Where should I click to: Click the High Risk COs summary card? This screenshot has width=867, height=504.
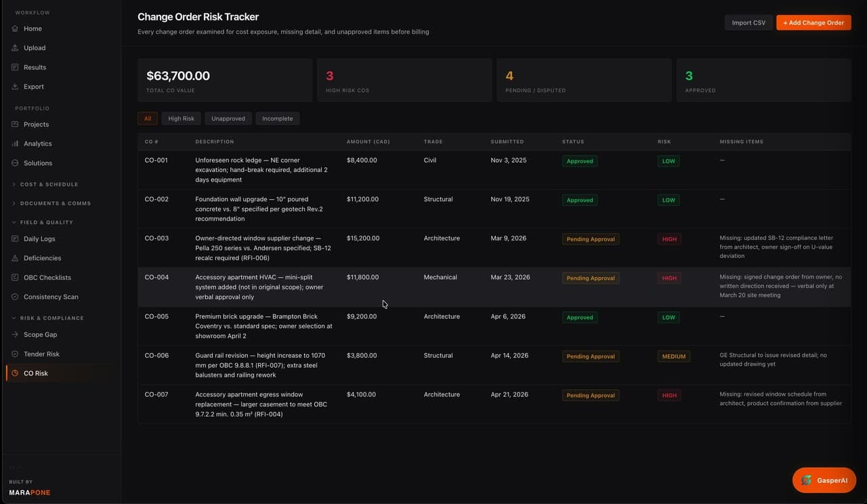[x=404, y=80]
